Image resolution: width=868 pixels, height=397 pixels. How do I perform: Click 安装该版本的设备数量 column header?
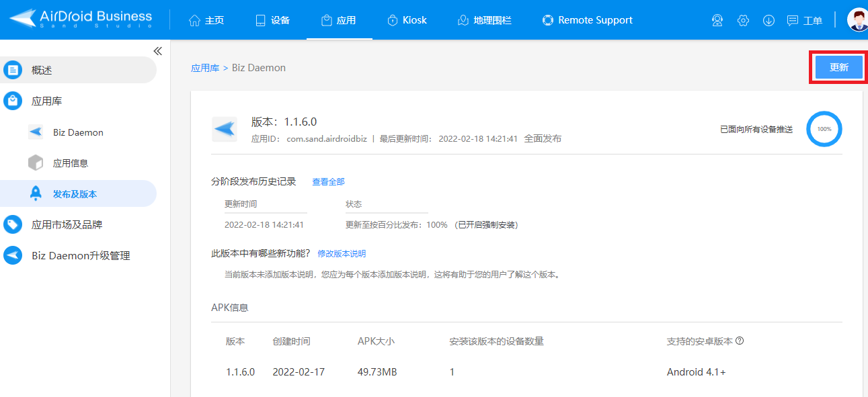coord(496,341)
